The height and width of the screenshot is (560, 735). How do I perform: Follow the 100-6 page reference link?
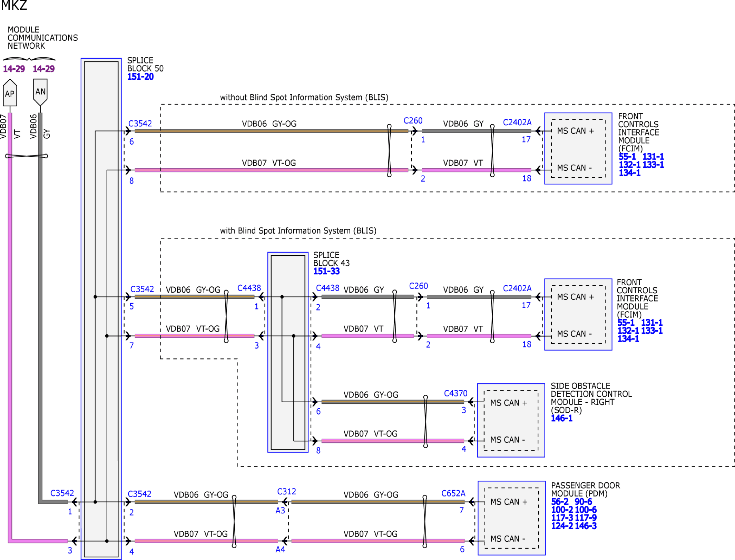[x=586, y=510]
